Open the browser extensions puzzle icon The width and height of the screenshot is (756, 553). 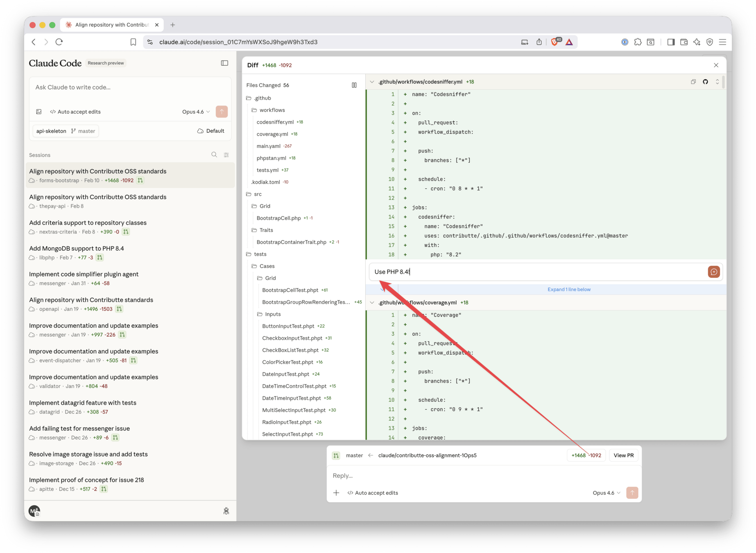(x=638, y=42)
